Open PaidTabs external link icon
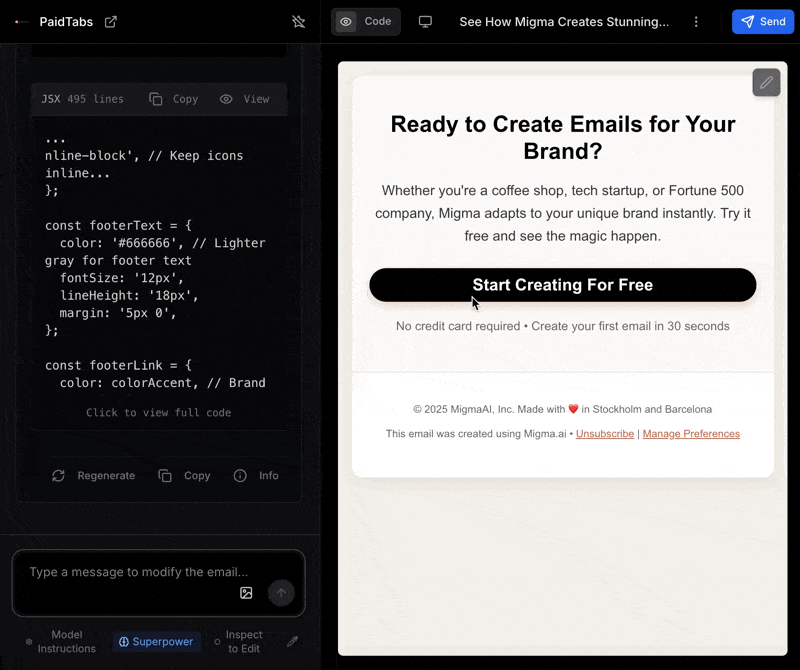Image resolution: width=800 pixels, height=670 pixels. [111, 22]
